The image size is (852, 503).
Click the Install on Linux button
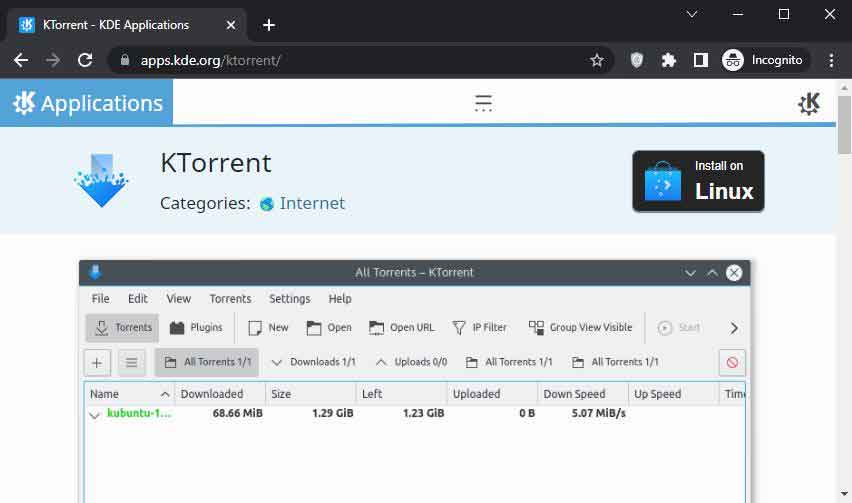tap(698, 181)
